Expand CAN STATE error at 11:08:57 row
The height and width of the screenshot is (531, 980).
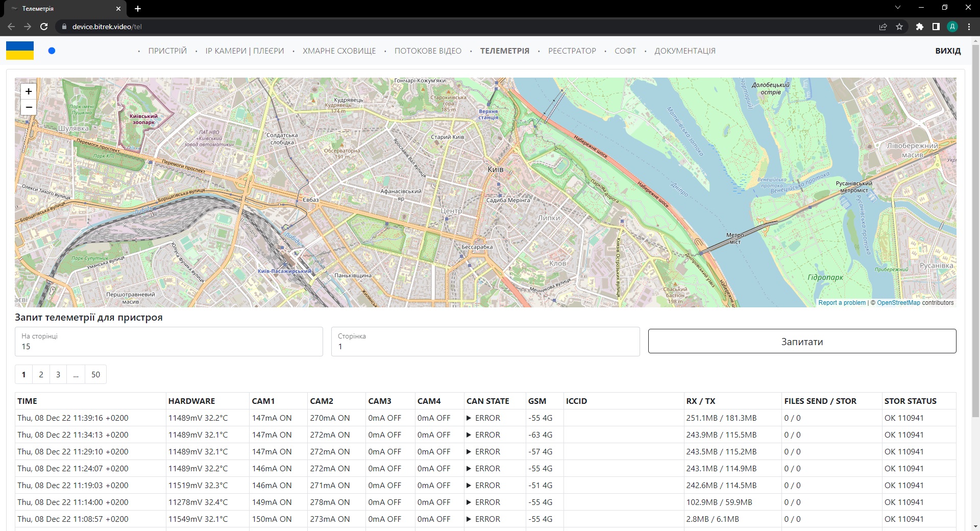click(469, 519)
